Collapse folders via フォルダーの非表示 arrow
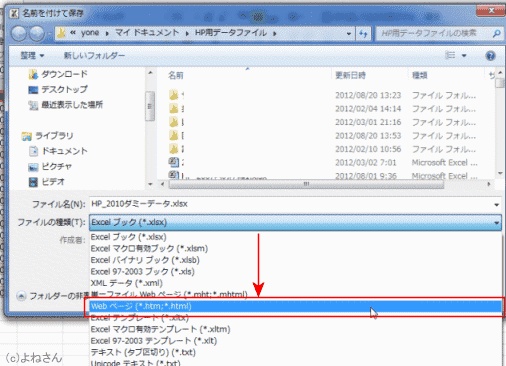Image resolution: width=506 pixels, height=366 pixels. (x=21, y=296)
